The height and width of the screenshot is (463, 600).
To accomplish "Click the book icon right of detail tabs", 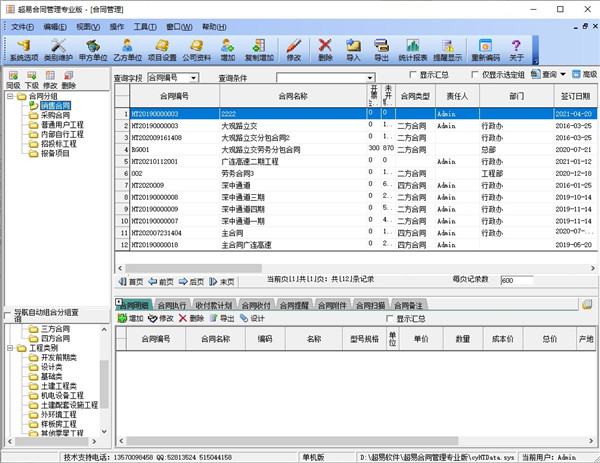I will tap(587, 305).
